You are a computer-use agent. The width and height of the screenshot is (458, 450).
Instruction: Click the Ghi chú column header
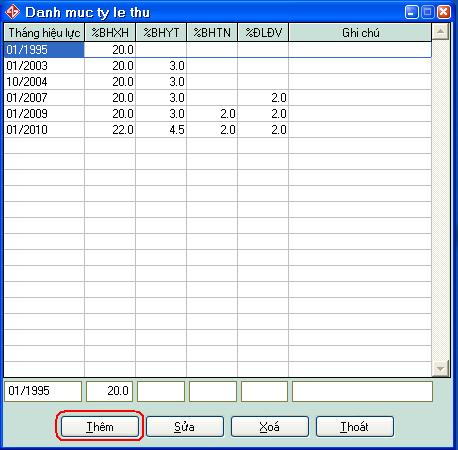(360, 33)
